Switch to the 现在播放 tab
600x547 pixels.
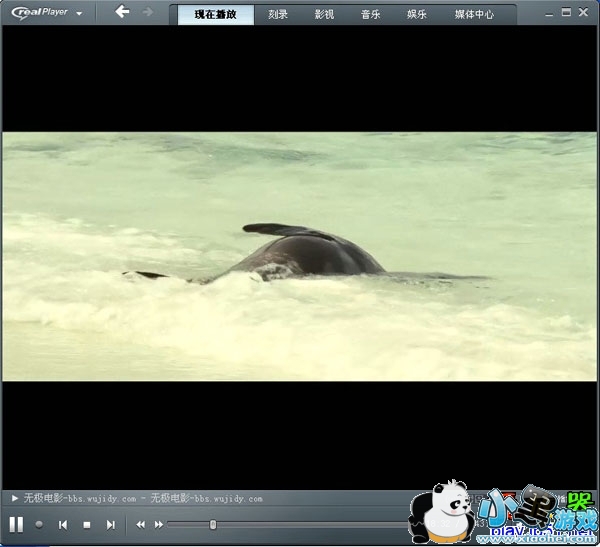[x=215, y=15]
